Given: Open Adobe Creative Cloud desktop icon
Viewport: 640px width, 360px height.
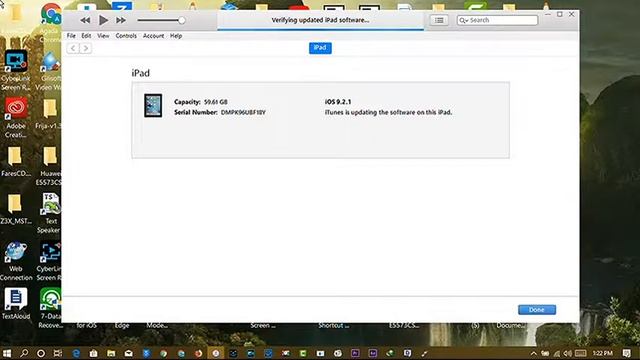Looking at the screenshot, I should click(16, 118).
